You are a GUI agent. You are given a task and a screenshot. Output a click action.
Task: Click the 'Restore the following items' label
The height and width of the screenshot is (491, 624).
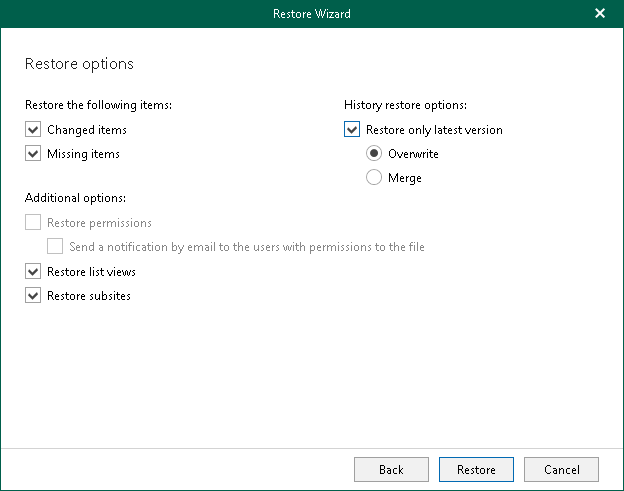(99, 104)
